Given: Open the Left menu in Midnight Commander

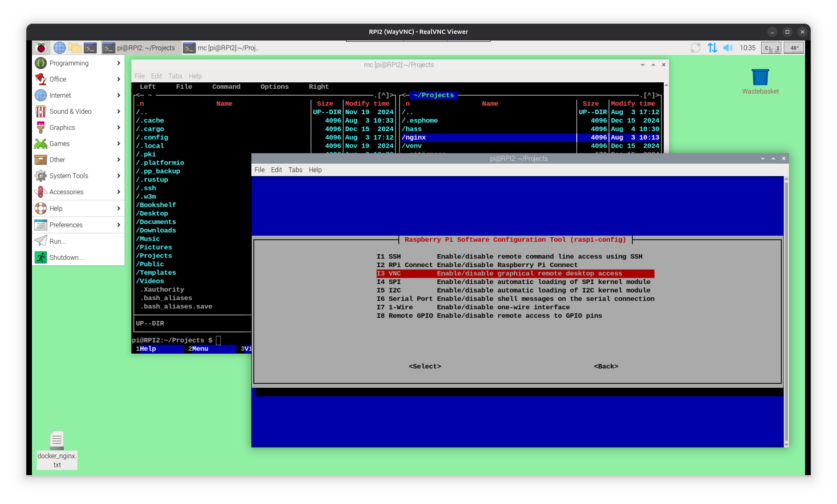Looking at the screenshot, I should (x=148, y=87).
